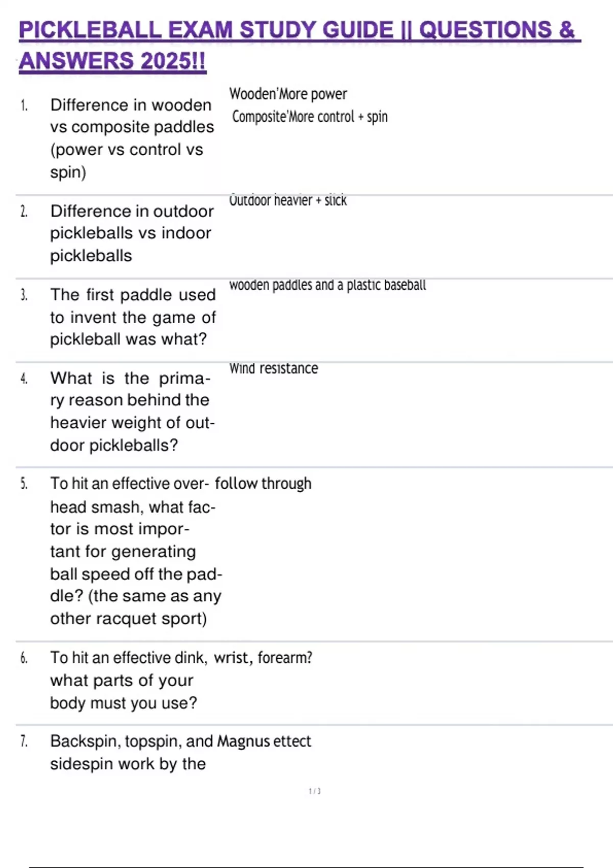Click the '1 / 3' page number indicator

(x=315, y=791)
